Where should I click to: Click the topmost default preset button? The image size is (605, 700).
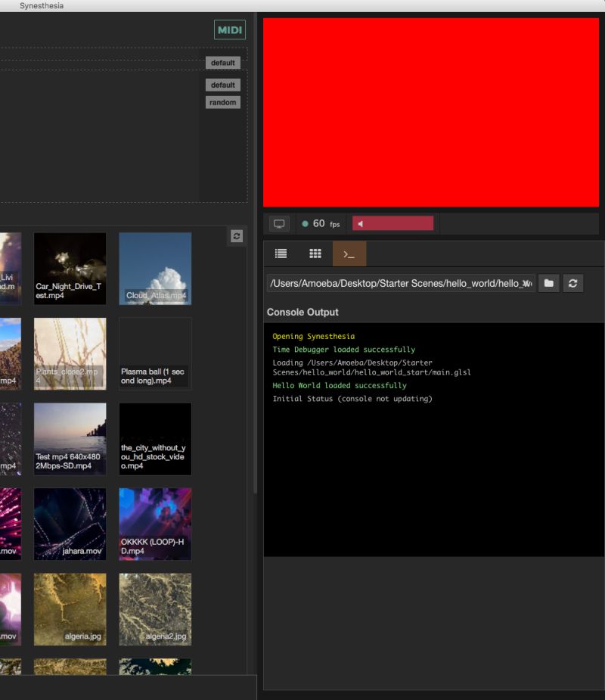tap(222, 63)
